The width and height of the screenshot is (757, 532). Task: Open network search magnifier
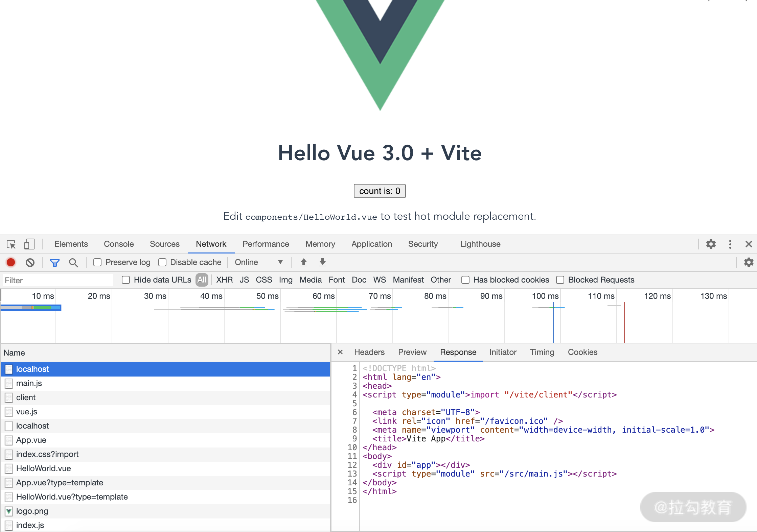[x=73, y=262]
